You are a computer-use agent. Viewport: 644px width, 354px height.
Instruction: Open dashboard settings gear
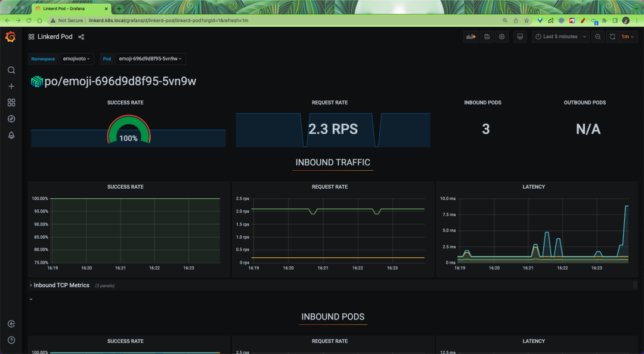click(x=502, y=36)
